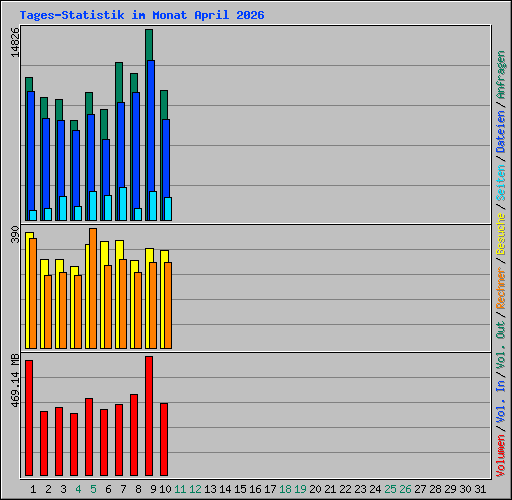Click the day 3 label on x-axis
Image resolution: width=512 pixels, height=500 pixels.
tap(63, 489)
